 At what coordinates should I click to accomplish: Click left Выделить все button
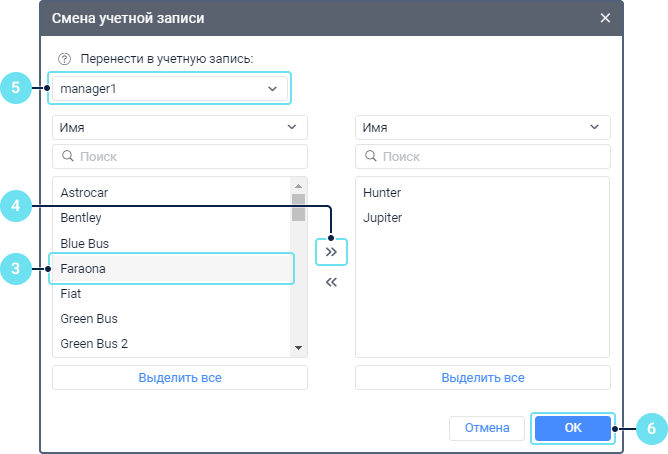pos(180,378)
